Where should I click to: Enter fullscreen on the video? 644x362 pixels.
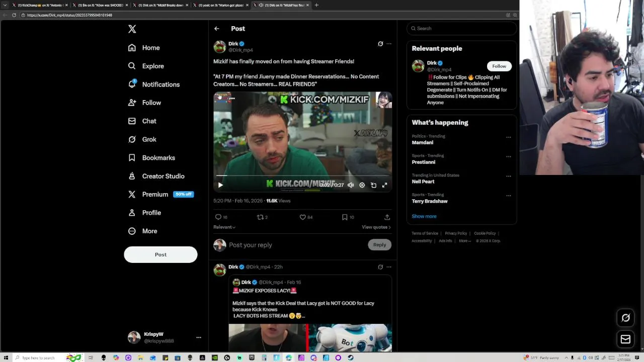pyautogui.click(x=384, y=185)
